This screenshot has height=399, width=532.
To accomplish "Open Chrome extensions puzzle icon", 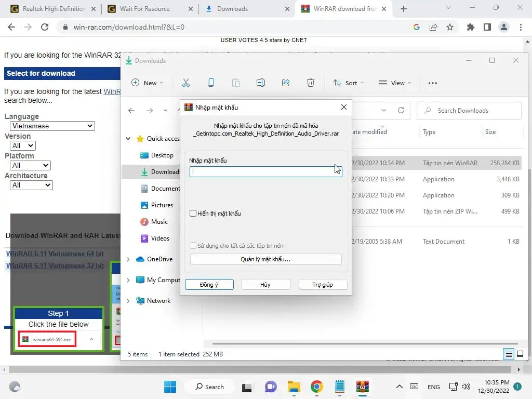I will (x=470, y=27).
